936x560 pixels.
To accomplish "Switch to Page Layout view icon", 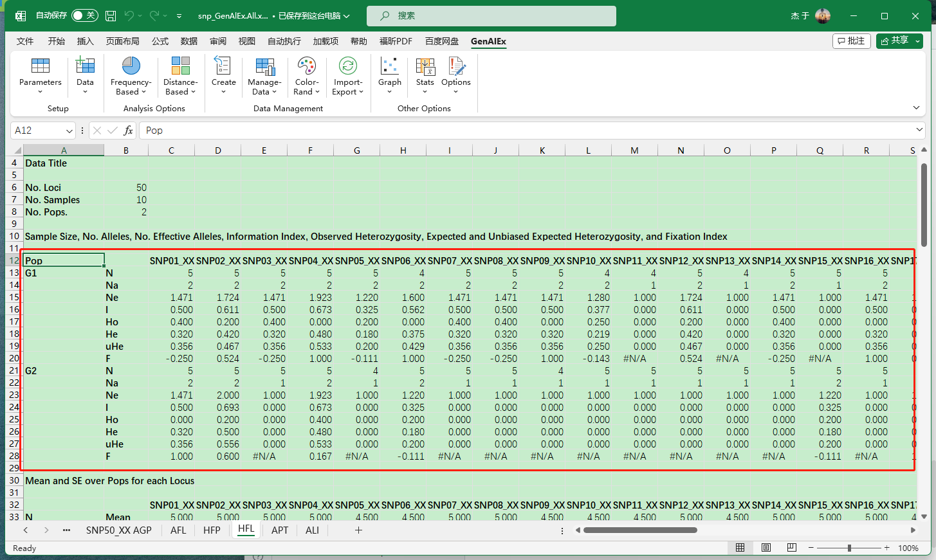I will (766, 548).
